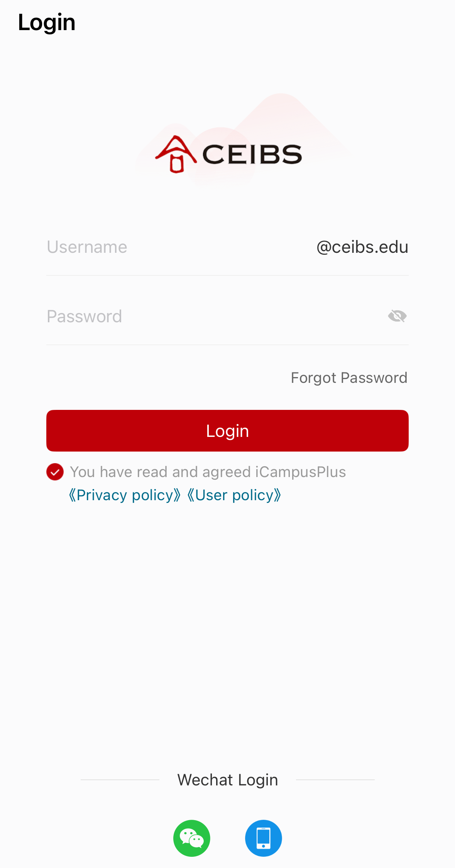
Task: Tap the green WeChat login icon
Action: click(x=191, y=838)
